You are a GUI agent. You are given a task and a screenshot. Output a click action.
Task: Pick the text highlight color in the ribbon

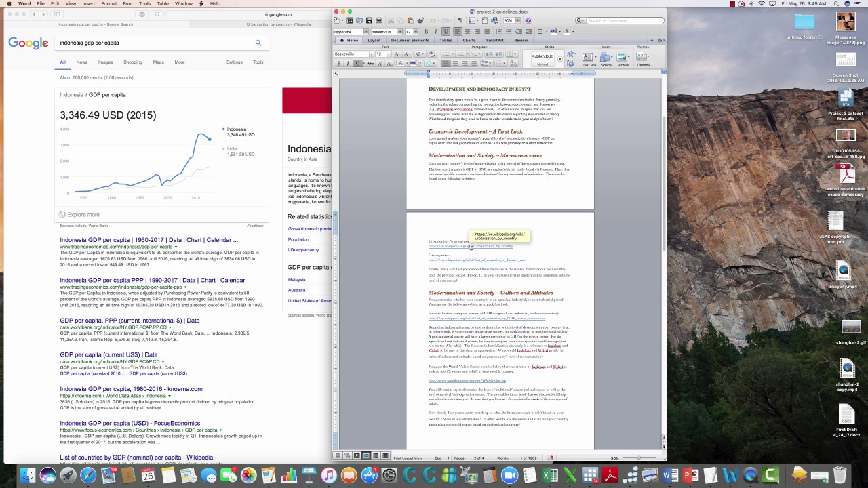click(x=414, y=63)
